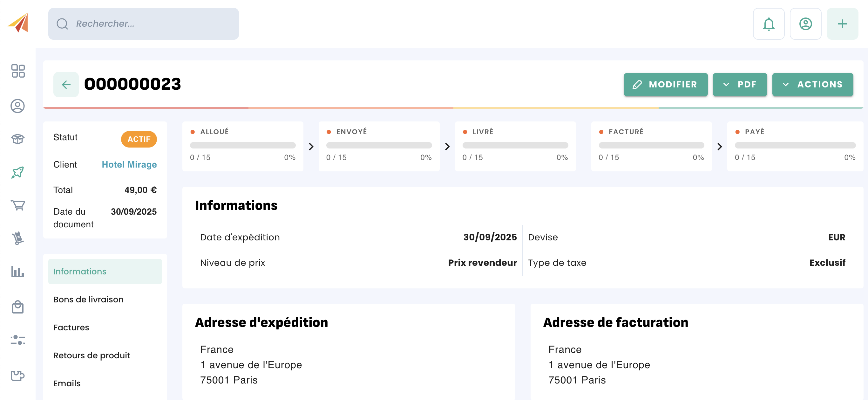868x400 pixels.
Task: Expand the ACTIONS dropdown button
Action: tap(812, 84)
